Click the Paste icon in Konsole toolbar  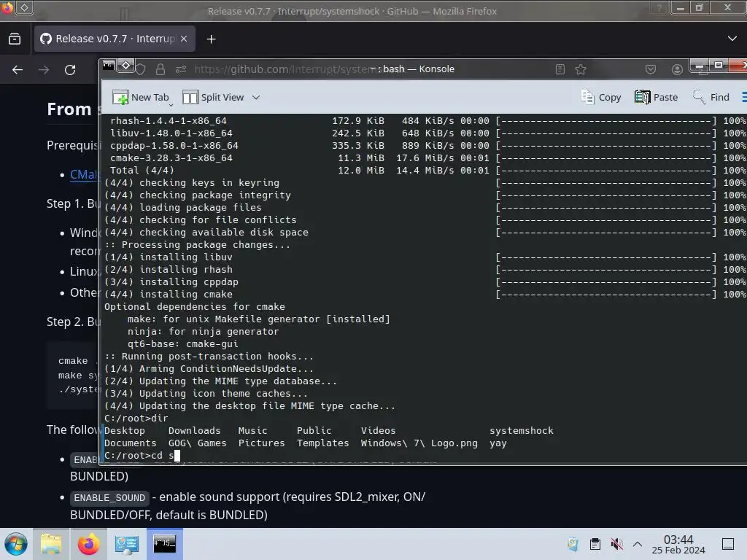[642, 97]
